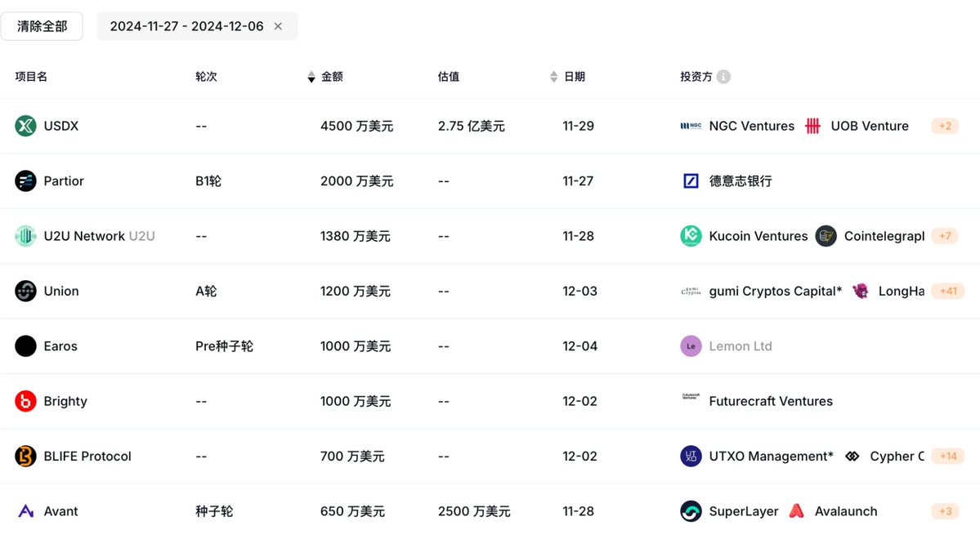Click the U2U Network logo icon

pos(26,236)
